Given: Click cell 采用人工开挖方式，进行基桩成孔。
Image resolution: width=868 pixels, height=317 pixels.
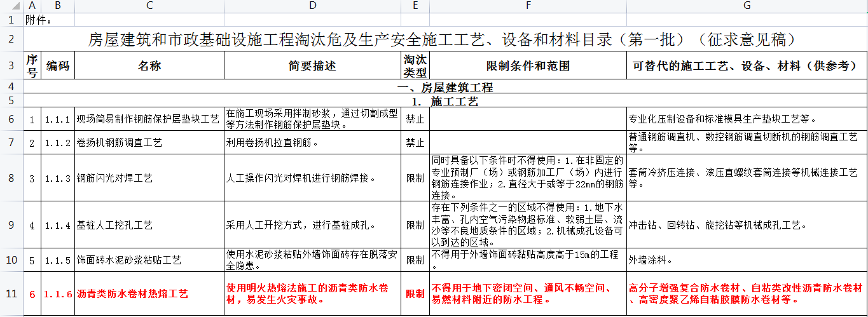Looking at the screenshot, I should point(312,226).
